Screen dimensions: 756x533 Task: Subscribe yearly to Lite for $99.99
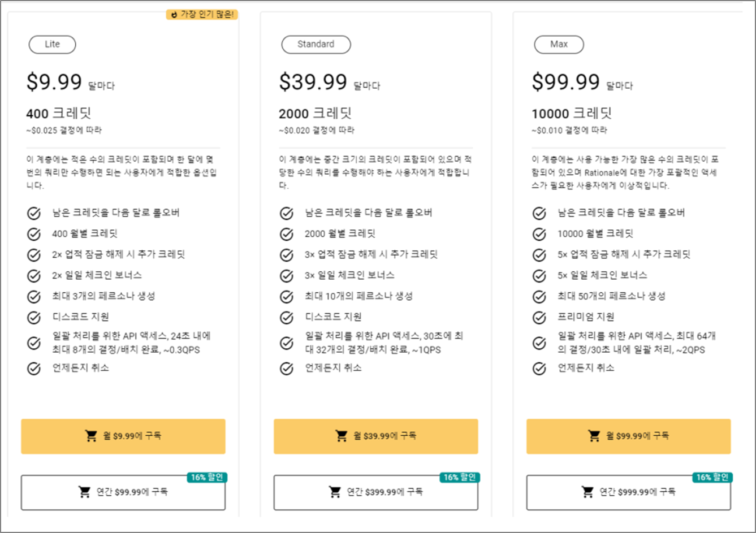pos(123,492)
